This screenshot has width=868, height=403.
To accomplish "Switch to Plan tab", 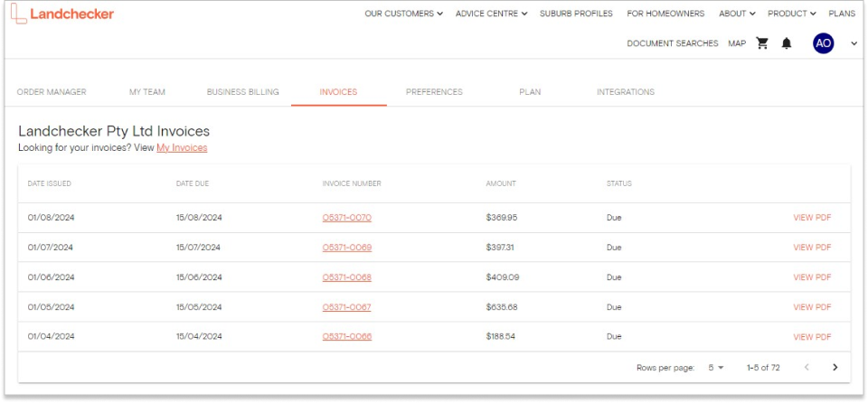I will [x=530, y=92].
